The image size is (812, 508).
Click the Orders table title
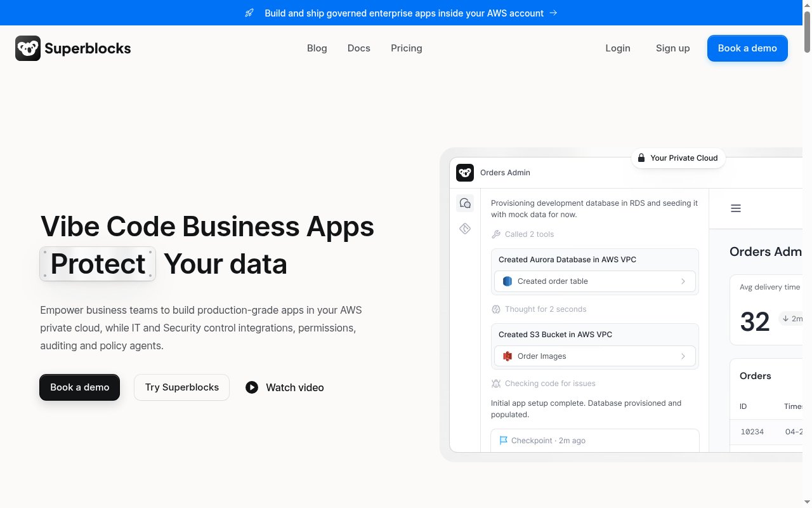coord(756,376)
